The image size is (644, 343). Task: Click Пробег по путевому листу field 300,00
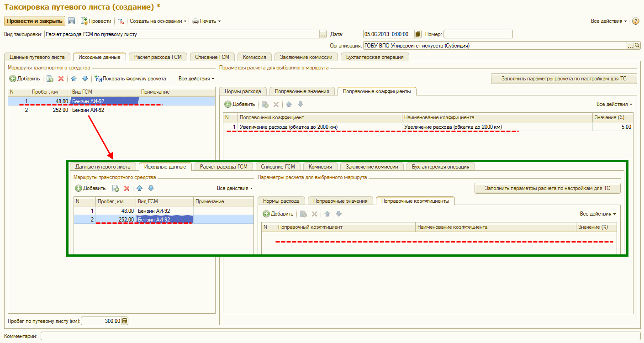coord(101,321)
